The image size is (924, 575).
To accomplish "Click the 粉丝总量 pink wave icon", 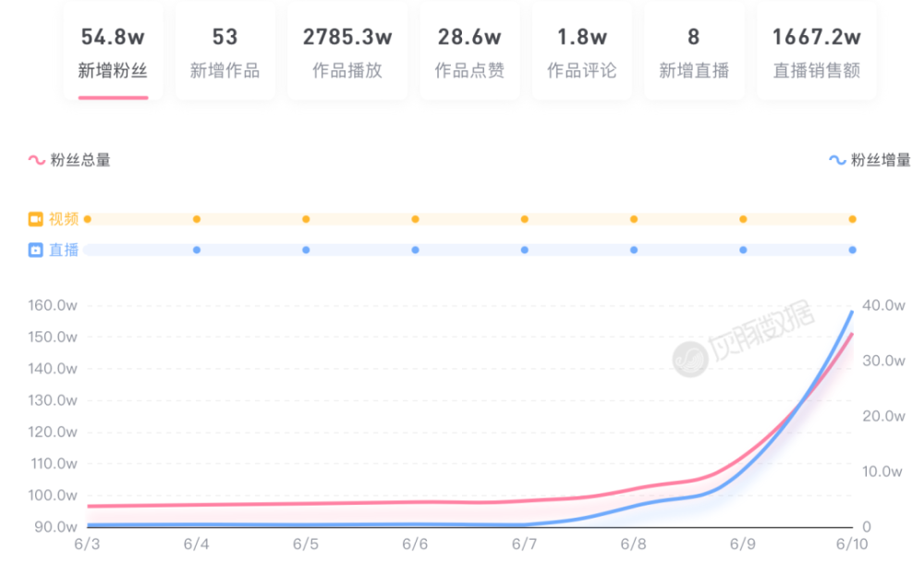I will 36,160.
